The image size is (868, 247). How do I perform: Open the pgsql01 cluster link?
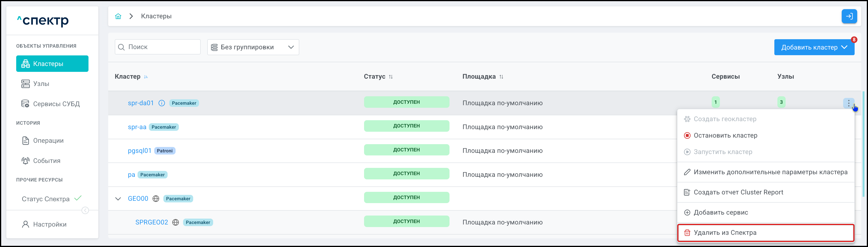pos(139,151)
